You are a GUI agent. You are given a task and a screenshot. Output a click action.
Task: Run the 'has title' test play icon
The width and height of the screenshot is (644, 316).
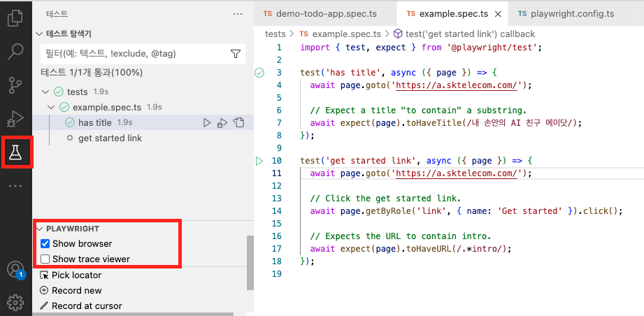pyautogui.click(x=207, y=122)
